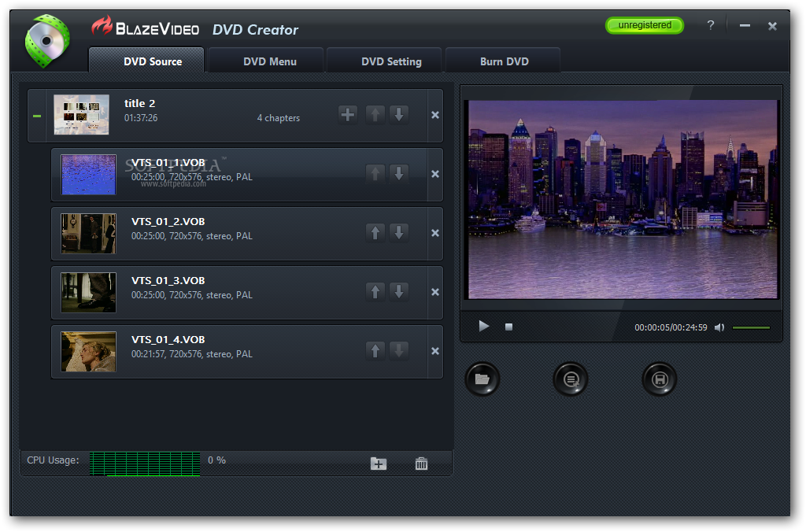Close the DVD Creator window
806x532 pixels.
[772, 26]
